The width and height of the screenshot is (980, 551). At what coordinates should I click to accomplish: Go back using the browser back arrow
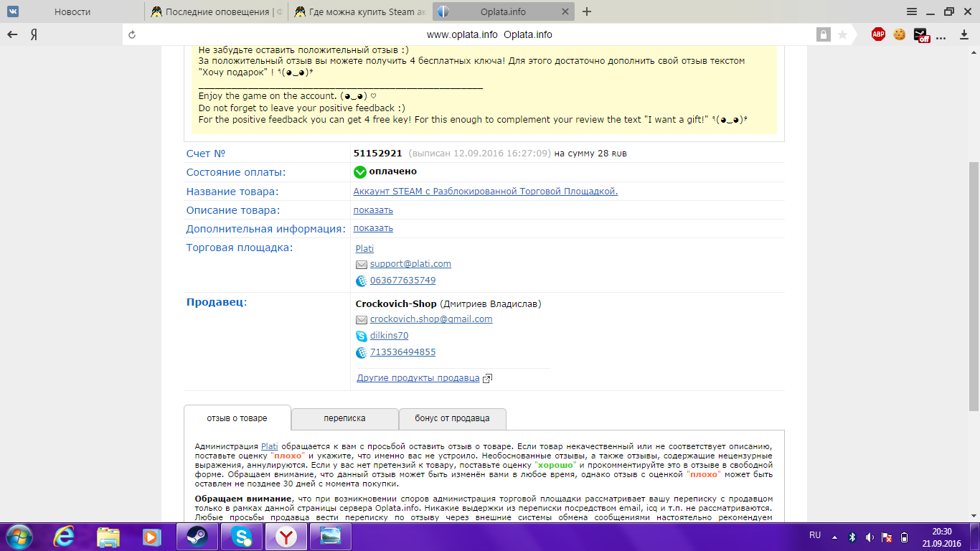(12, 34)
